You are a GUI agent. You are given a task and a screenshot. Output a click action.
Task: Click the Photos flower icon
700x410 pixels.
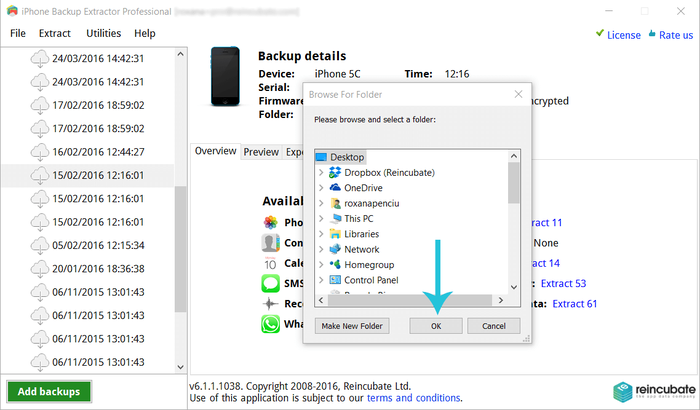point(271,222)
